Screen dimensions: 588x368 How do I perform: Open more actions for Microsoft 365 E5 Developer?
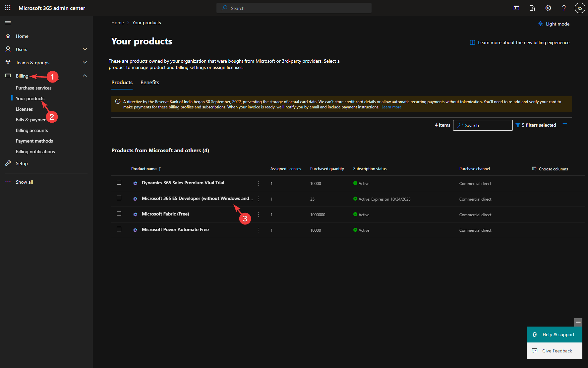point(259,199)
